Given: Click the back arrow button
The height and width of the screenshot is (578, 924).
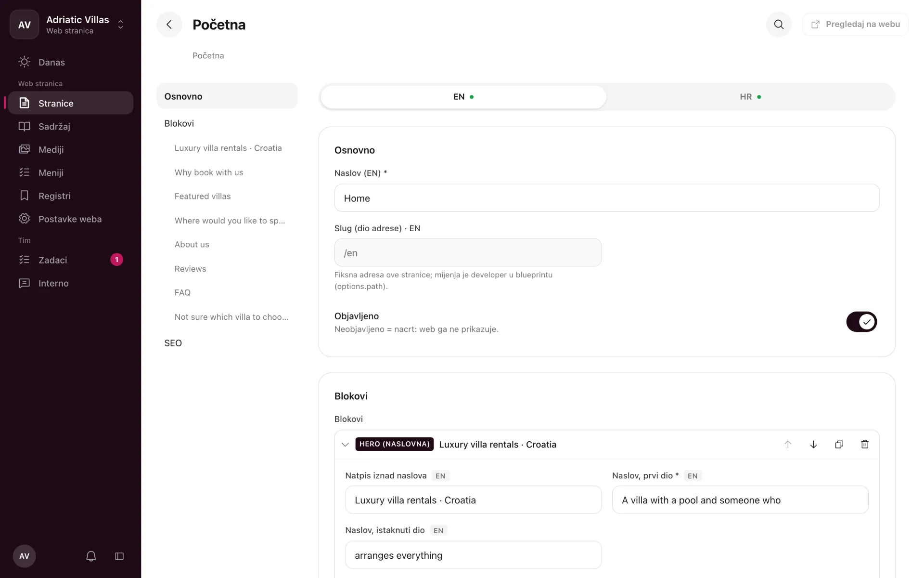Looking at the screenshot, I should coord(169,25).
